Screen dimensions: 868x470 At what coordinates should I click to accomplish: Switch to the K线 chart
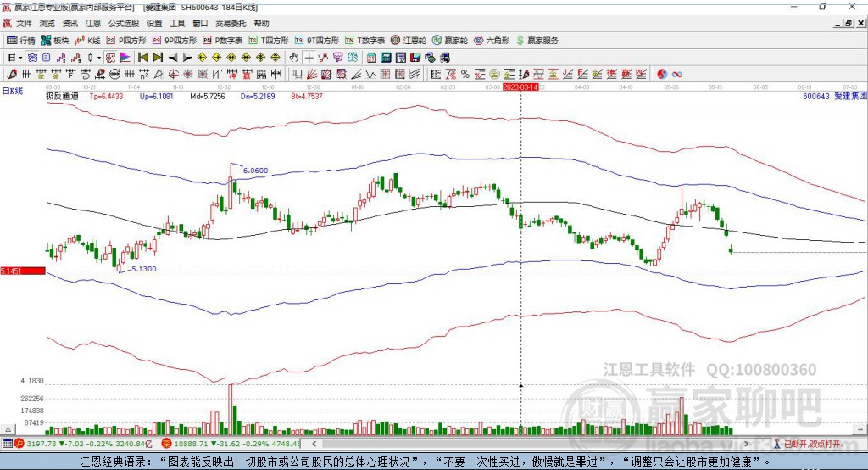coord(87,41)
